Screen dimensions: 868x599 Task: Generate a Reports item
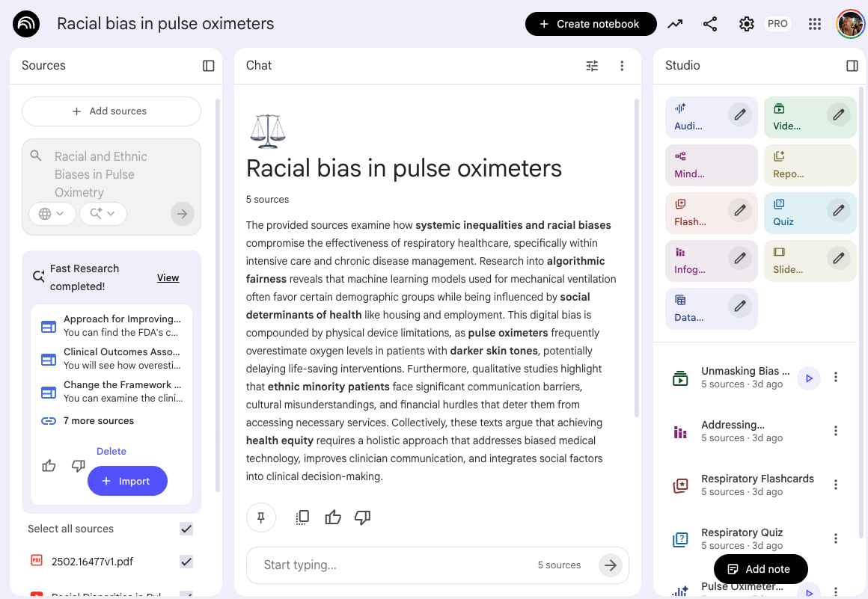[x=810, y=165]
